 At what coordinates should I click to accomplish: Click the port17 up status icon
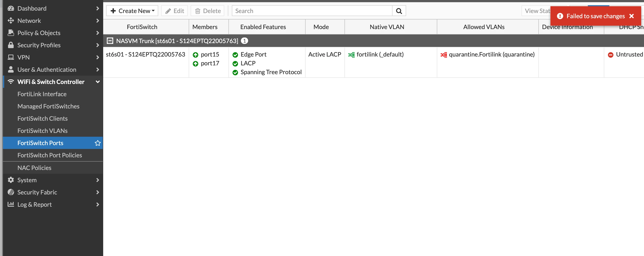coord(196,64)
